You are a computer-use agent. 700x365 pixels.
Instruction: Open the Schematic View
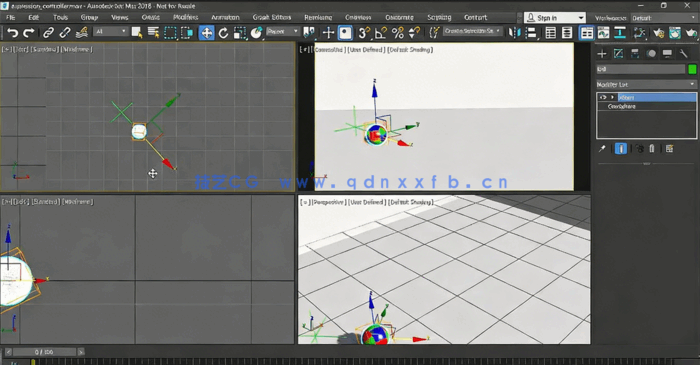coord(620,33)
